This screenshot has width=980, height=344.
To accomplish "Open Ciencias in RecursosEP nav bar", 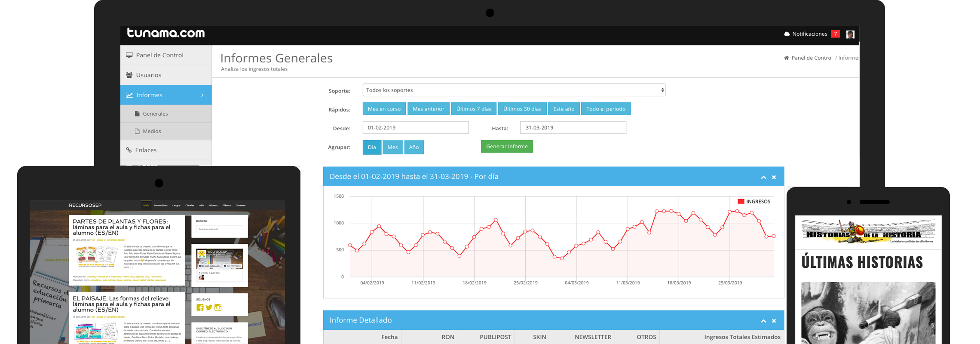I will click(190, 206).
